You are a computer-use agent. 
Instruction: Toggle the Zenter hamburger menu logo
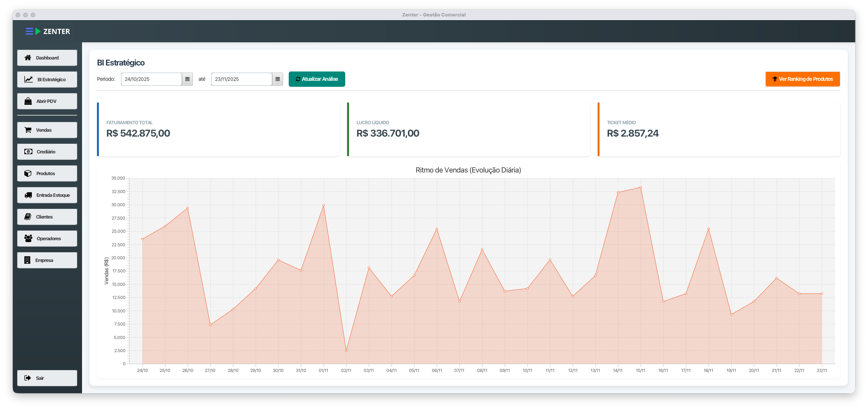[x=30, y=31]
